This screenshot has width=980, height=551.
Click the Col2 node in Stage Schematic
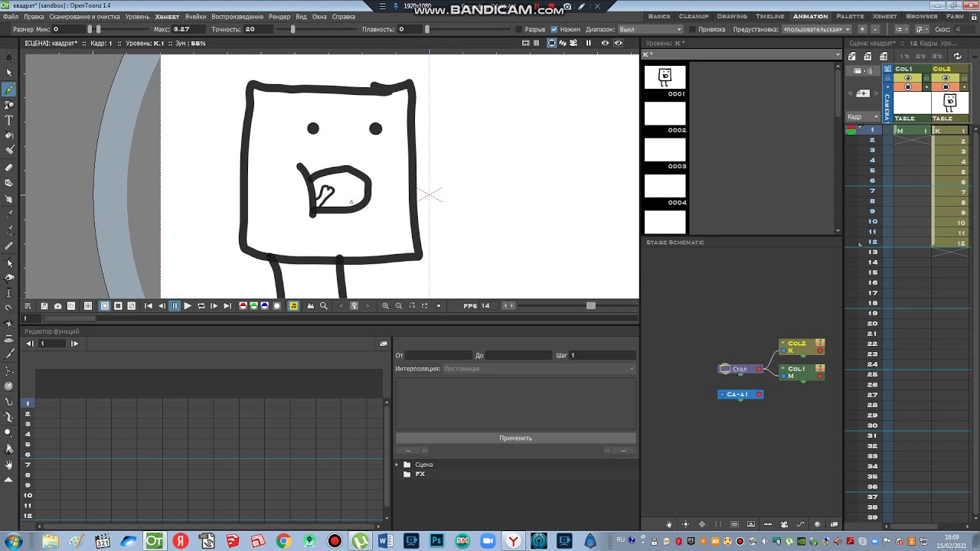point(802,347)
